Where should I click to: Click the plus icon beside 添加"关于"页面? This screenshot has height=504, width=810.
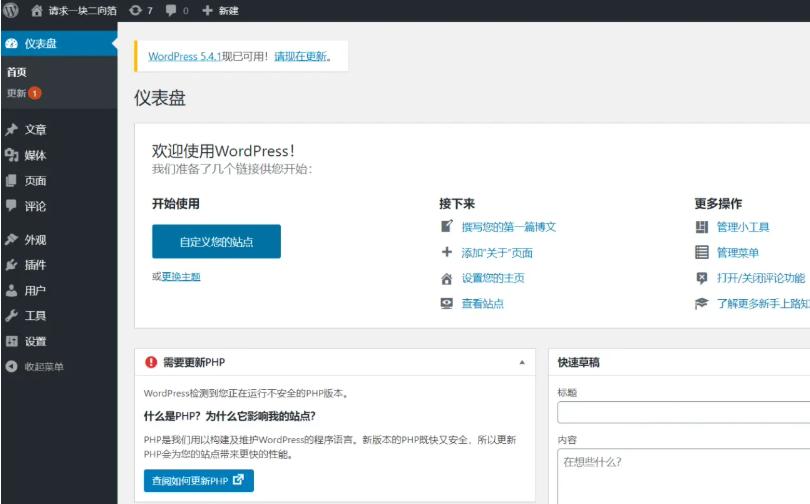(x=447, y=252)
